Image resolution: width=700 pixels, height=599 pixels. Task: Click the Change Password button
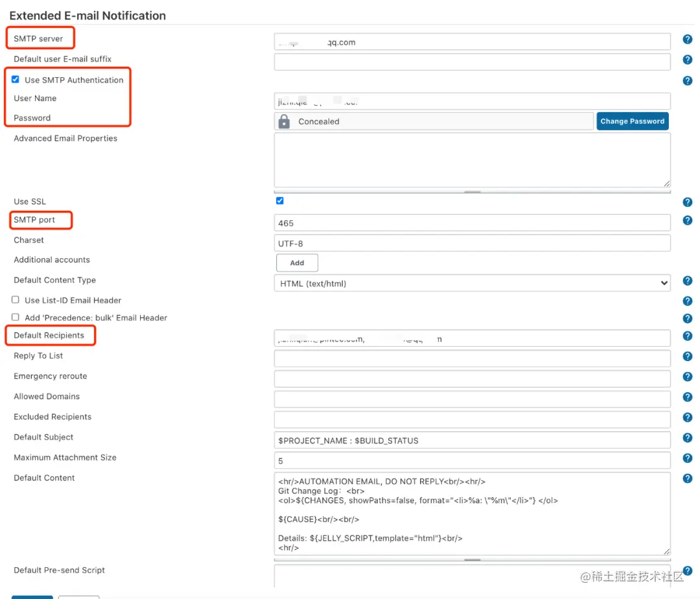coord(632,121)
